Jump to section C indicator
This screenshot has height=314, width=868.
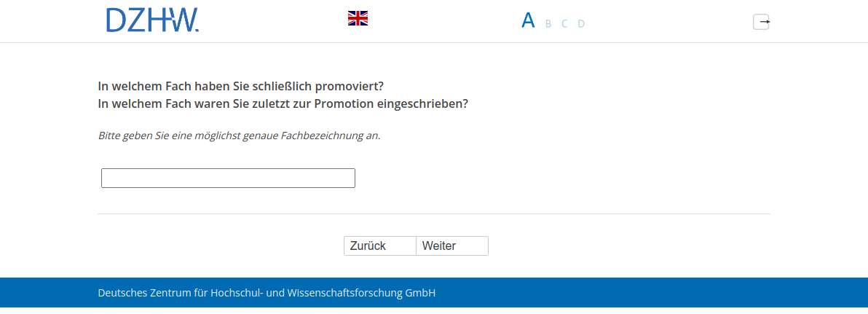click(x=564, y=24)
